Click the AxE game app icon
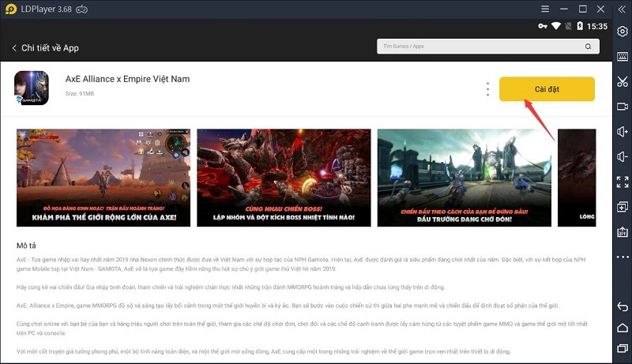 point(32,88)
